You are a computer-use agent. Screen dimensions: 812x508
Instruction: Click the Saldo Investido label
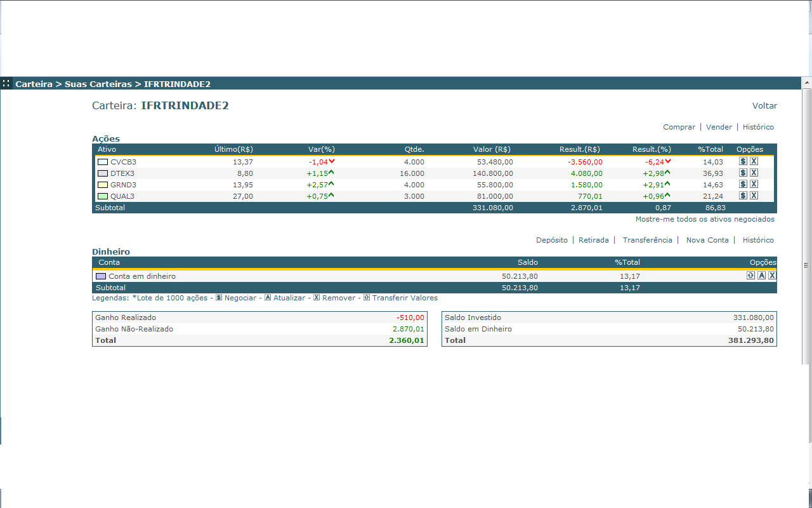tap(473, 317)
